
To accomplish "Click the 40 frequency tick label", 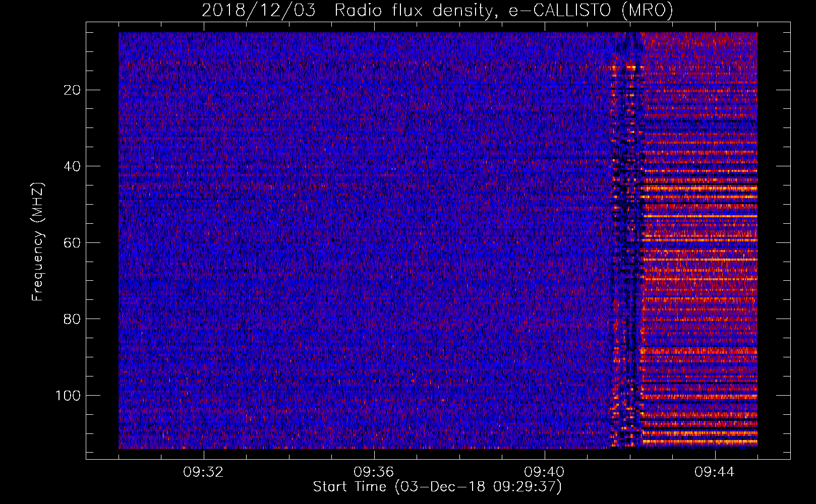I will (73, 166).
